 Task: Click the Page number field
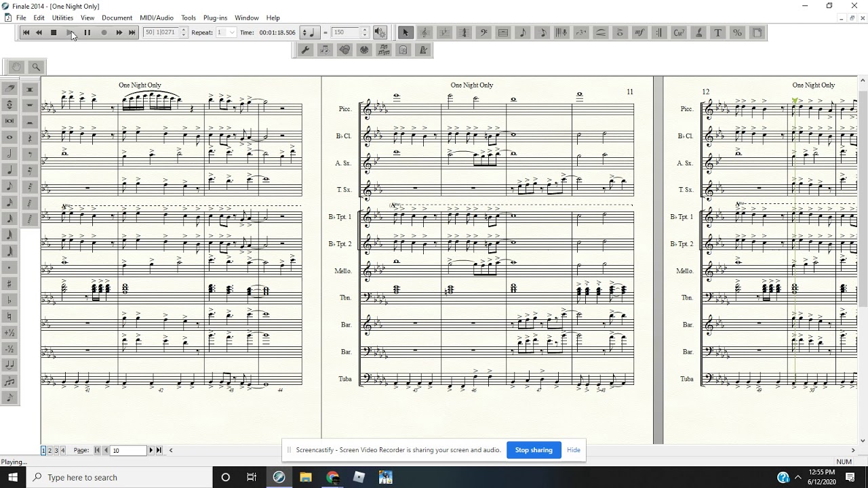tap(129, 450)
